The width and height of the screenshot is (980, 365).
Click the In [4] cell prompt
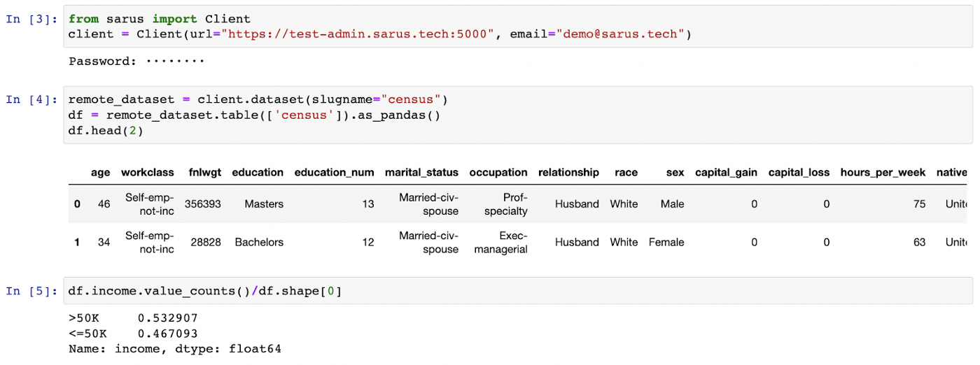[x=31, y=99]
